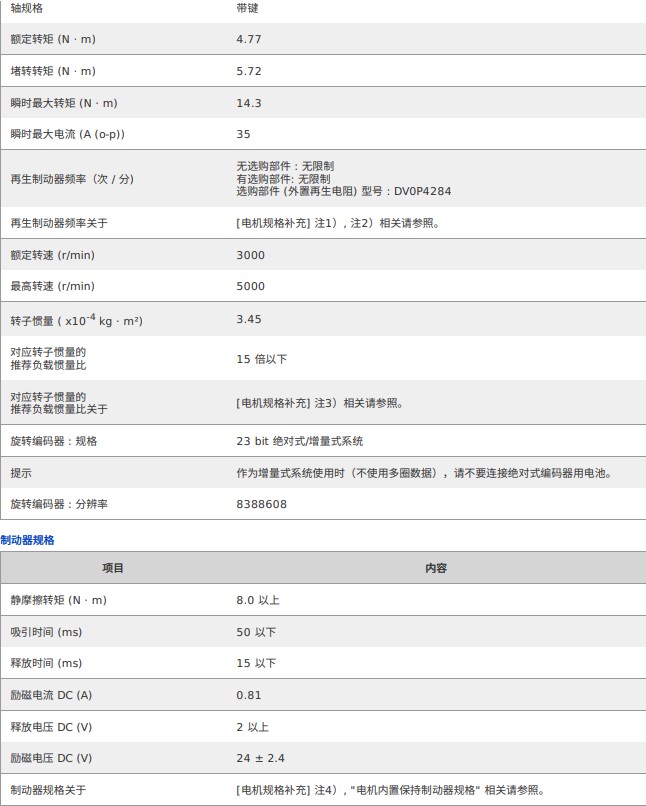
Task: Click the 15 倍以下 load inertia ratio value
Action: (262, 359)
